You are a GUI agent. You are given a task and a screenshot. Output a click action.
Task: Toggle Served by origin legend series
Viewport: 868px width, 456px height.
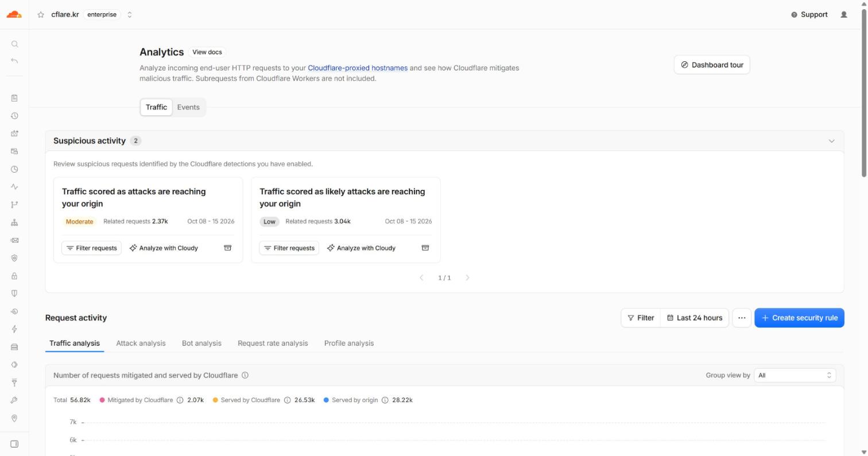click(351, 400)
